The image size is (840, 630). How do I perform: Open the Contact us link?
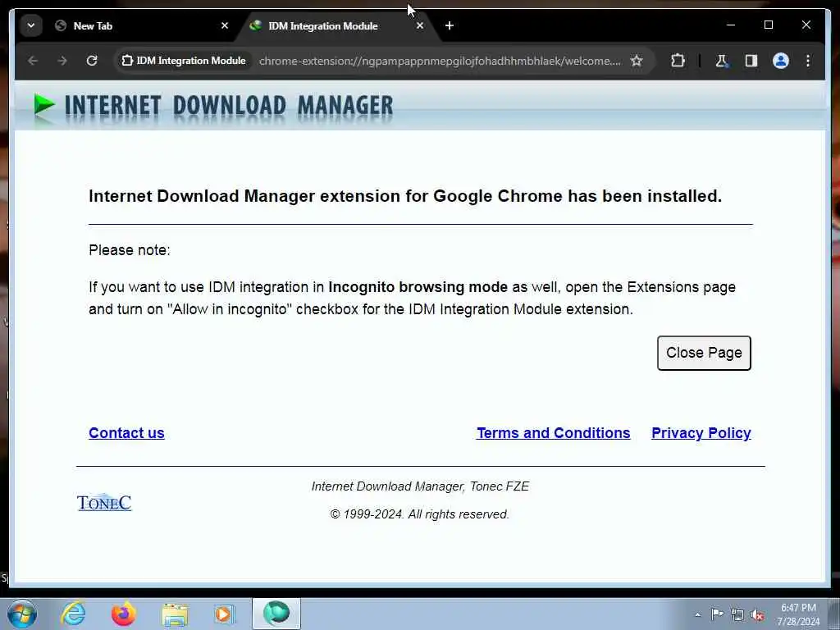tap(126, 433)
